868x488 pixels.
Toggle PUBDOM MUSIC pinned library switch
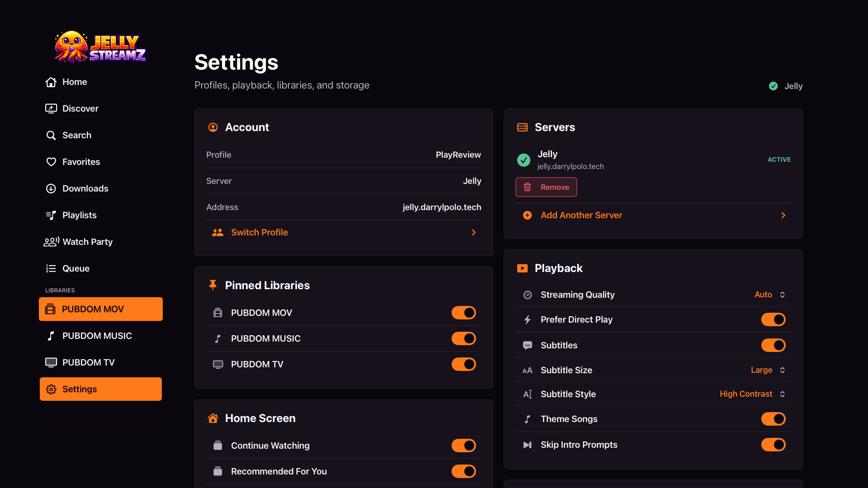click(464, 338)
